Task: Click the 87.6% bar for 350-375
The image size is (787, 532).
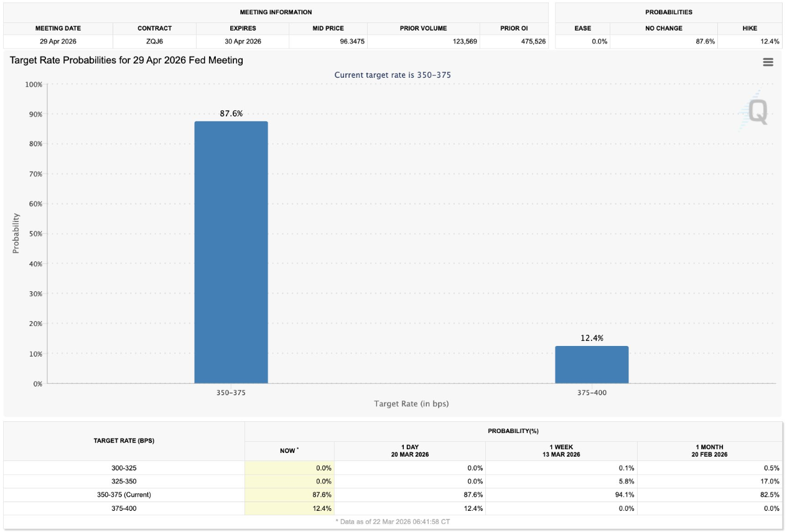Action: (231, 252)
